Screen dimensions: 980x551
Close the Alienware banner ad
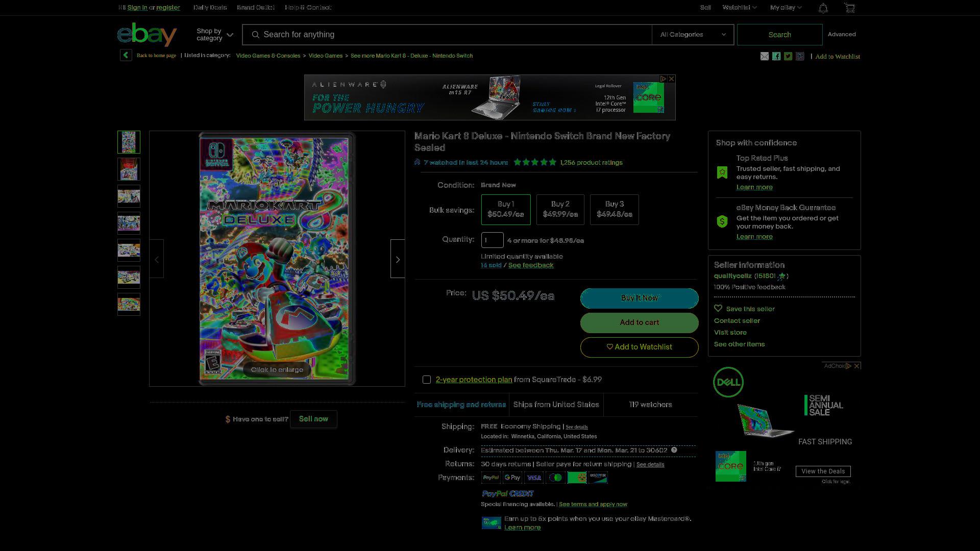pyautogui.click(x=671, y=79)
